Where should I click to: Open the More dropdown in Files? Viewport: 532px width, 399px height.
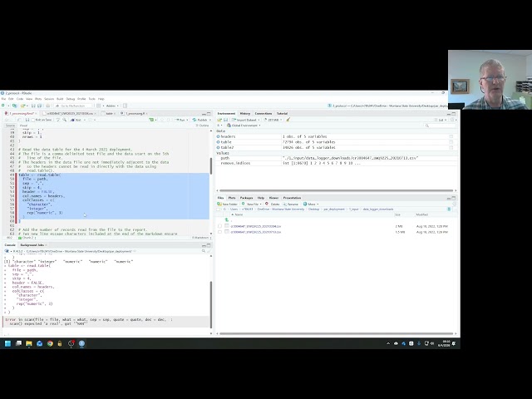311,204
